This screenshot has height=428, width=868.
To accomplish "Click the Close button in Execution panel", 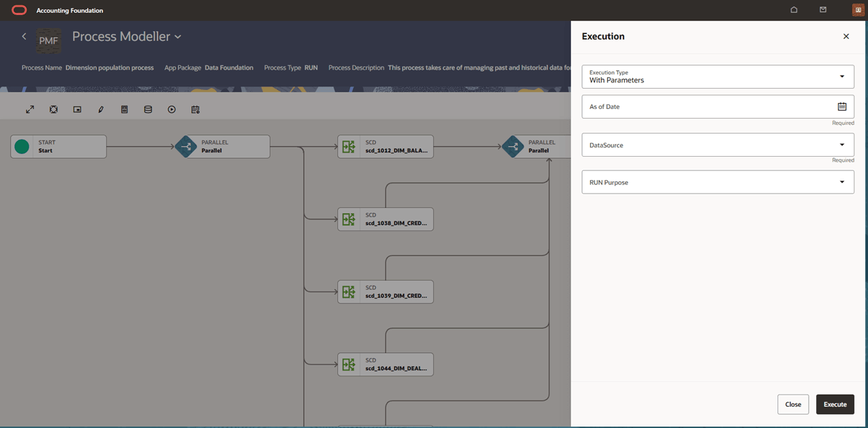I will pos(793,404).
